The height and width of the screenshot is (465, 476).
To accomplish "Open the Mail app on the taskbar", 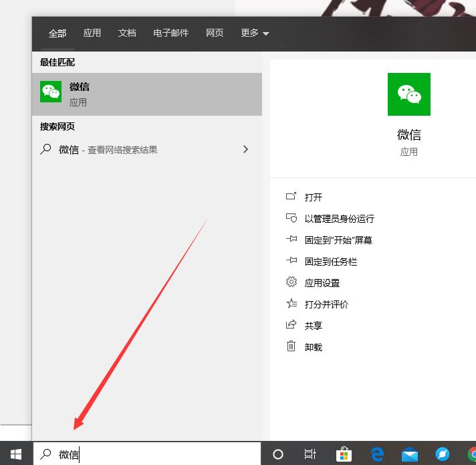I will (410, 455).
